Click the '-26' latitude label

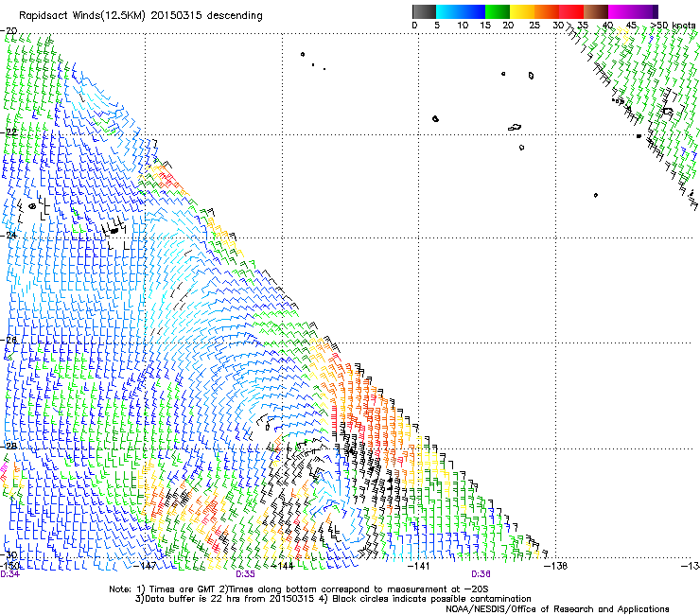click(9, 341)
